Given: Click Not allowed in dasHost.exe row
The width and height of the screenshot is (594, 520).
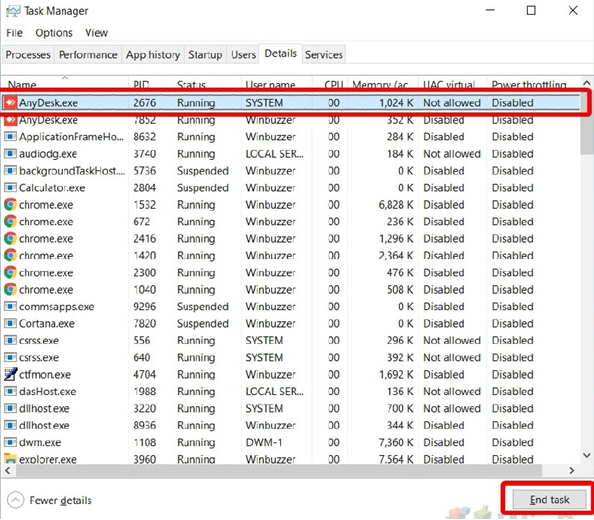Looking at the screenshot, I should point(452,391).
